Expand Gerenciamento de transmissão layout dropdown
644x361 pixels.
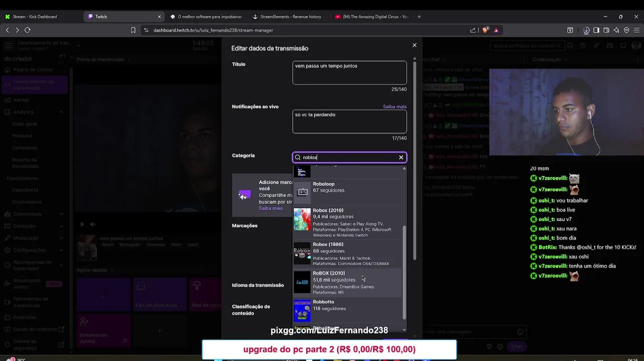(79, 46)
